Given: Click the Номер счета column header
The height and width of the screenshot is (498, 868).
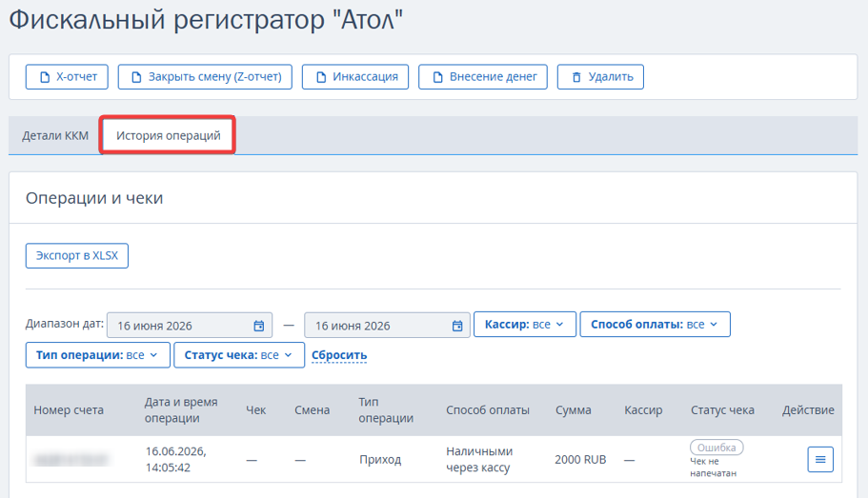Looking at the screenshot, I should (69, 410).
